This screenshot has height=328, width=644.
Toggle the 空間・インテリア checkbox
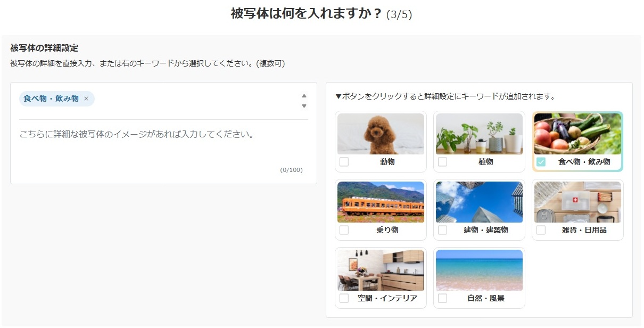coord(344,298)
